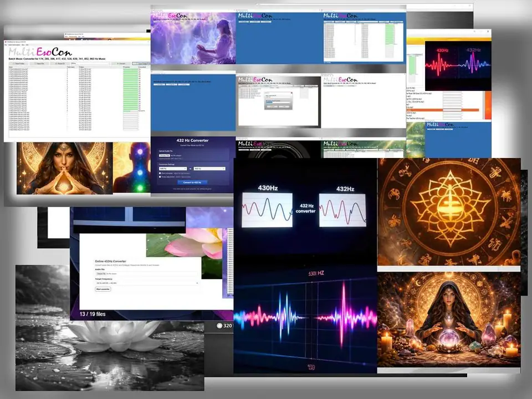Select the golden lotus zodiac wheel image
The height and width of the screenshot is (399, 532).
[x=449, y=212]
